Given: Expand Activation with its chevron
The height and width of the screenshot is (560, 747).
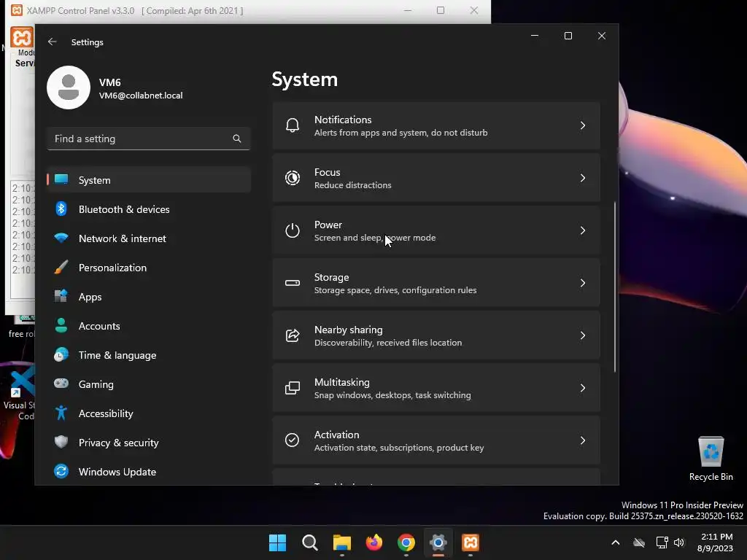Looking at the screenshot, I should pyautogui.click(x=583, y=440).
